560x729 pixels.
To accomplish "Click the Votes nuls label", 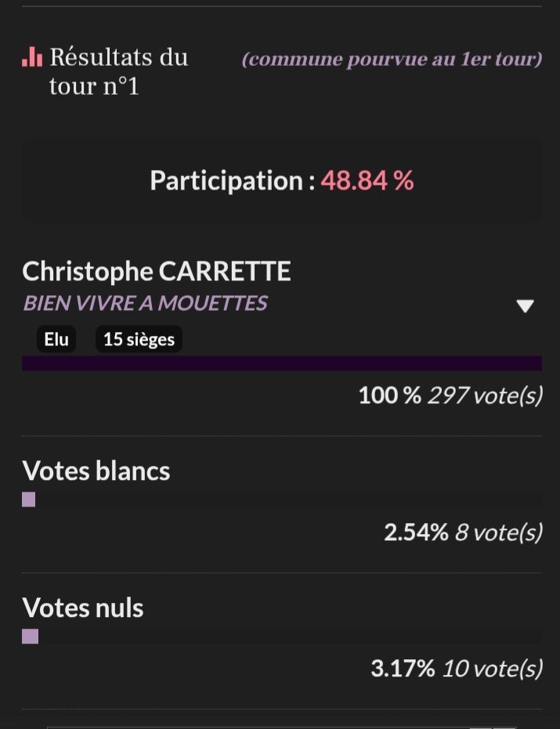I will coord(83,608).
